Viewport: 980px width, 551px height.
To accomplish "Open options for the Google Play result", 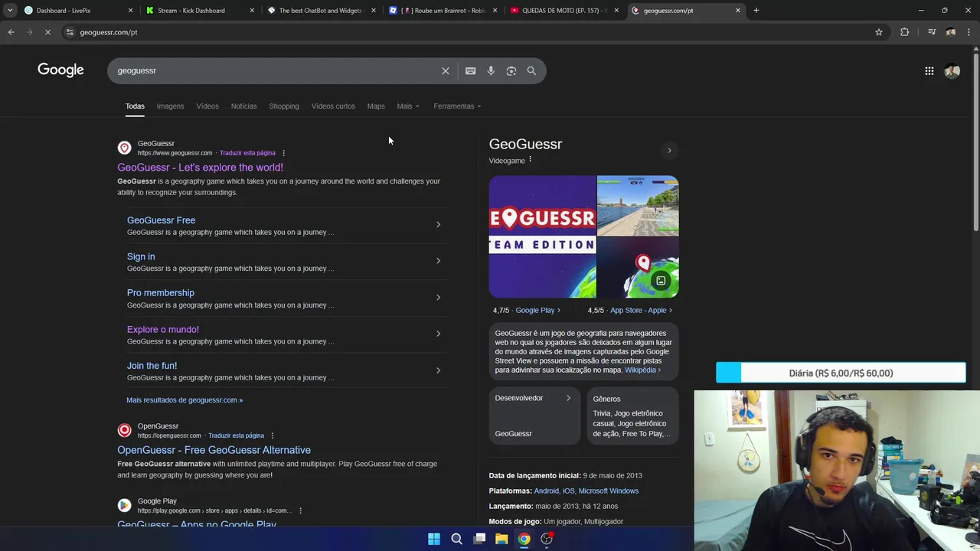I will point(300,510).
